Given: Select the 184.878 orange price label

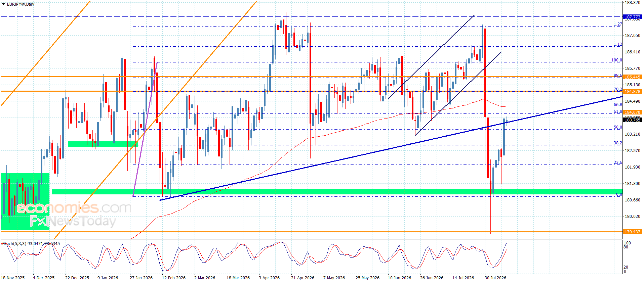Looking at the screenshot, I should click(x=632, y=91).
